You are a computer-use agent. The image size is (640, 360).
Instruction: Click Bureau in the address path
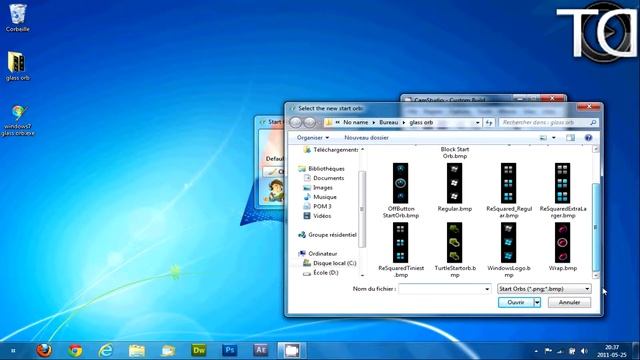click(x=388, y=122)
